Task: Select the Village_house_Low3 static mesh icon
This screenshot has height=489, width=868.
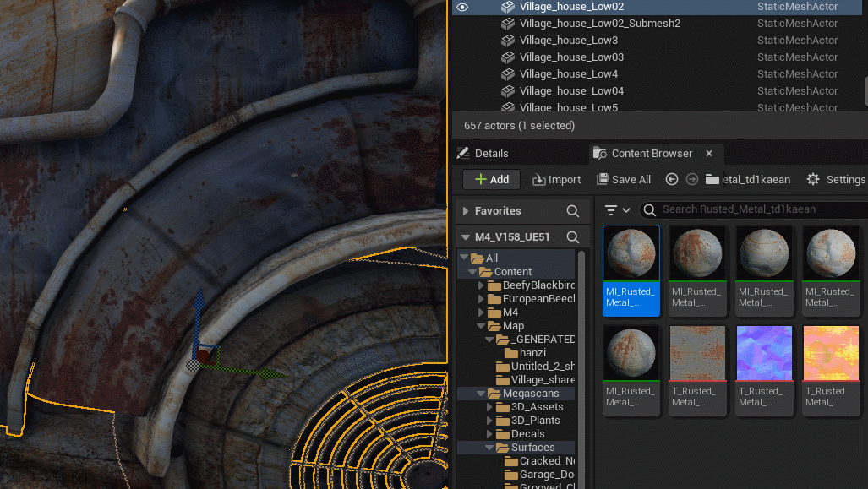Action: (x=508, y=41)
